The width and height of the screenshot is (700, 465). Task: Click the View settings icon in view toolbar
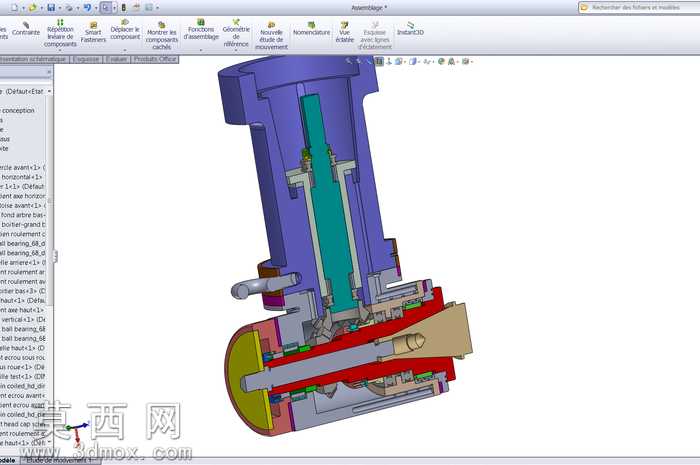[466, 62]
